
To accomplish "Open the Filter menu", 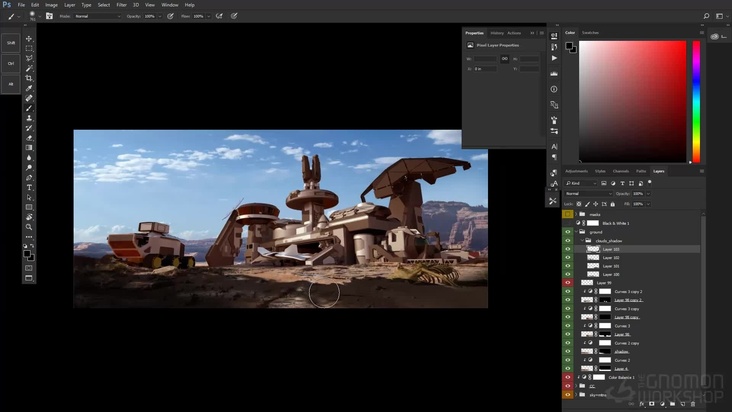I will [121, 5].
